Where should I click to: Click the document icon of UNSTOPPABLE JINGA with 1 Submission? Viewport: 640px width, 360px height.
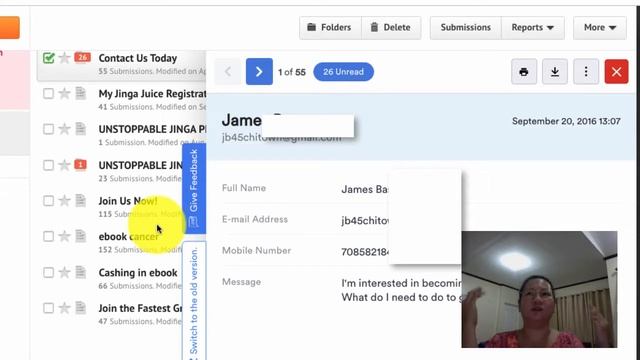click(80, 129)
